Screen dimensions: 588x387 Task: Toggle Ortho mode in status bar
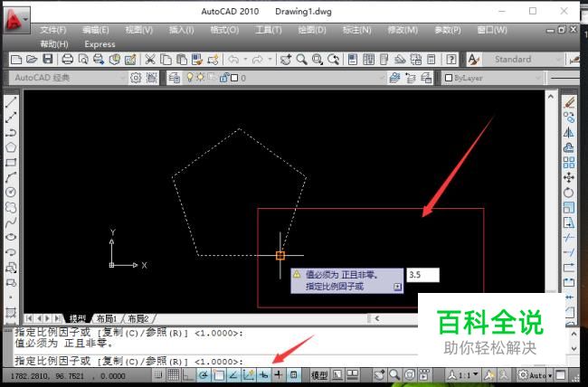[188, 374]
